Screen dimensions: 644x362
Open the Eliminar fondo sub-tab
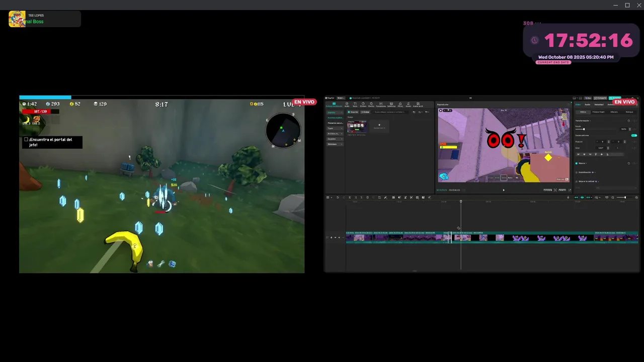pos(599,112)
